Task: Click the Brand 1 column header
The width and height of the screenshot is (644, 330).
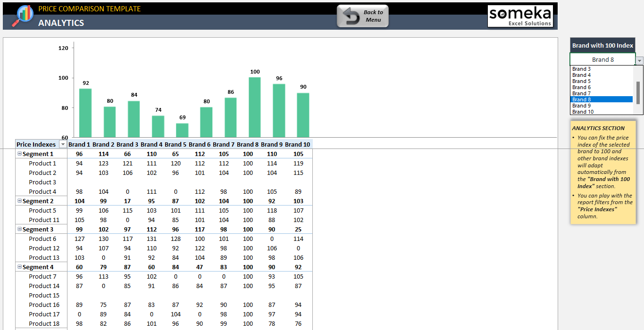Action: pos(79,144)
